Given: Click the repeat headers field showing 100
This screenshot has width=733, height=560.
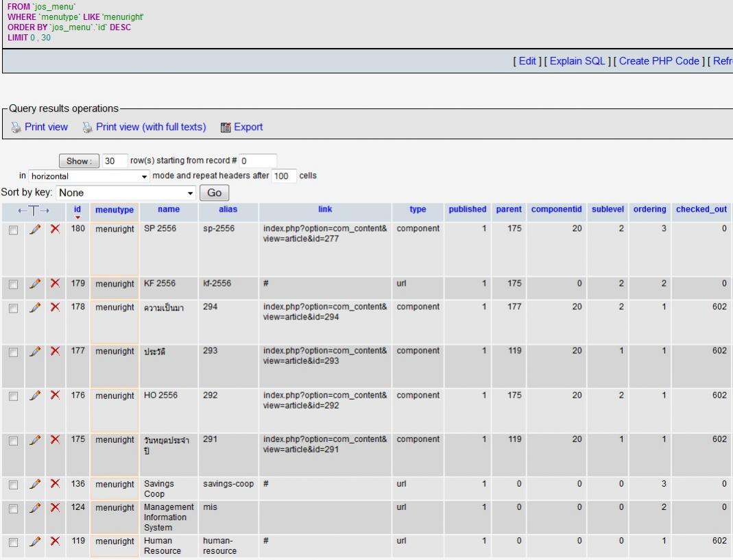Looking at the screenshot, I should tap(283, 176).
